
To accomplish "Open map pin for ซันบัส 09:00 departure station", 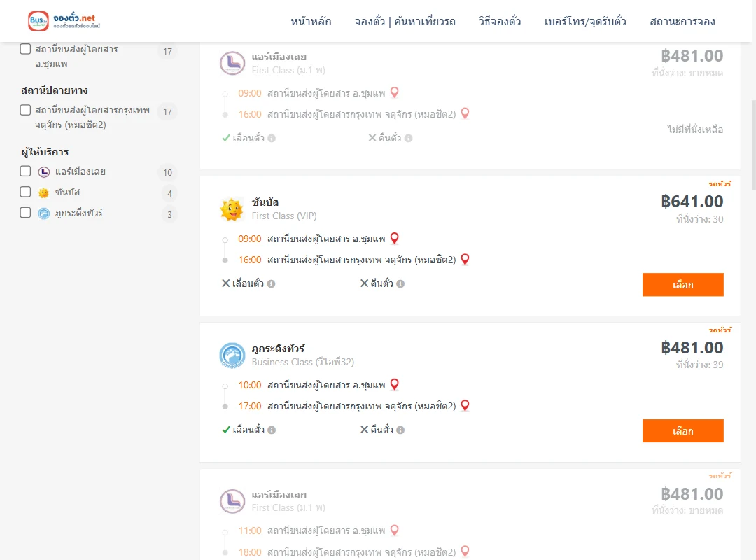I will click(x=394, y=238).
